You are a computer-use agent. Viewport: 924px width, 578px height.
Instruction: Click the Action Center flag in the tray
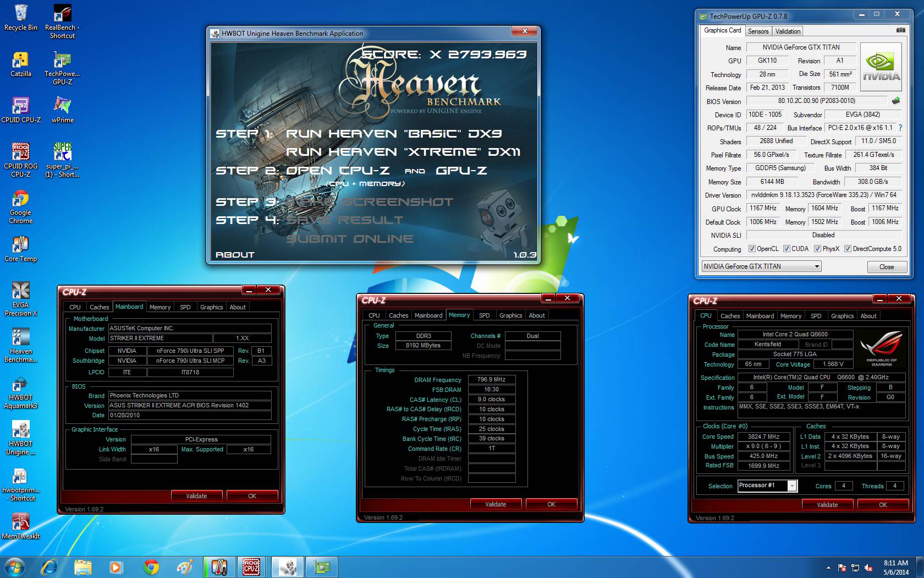point(842,568)
